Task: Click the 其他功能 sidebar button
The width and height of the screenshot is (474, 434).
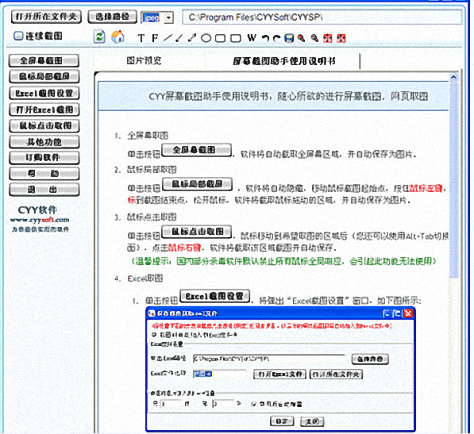Action: point(44,142)
